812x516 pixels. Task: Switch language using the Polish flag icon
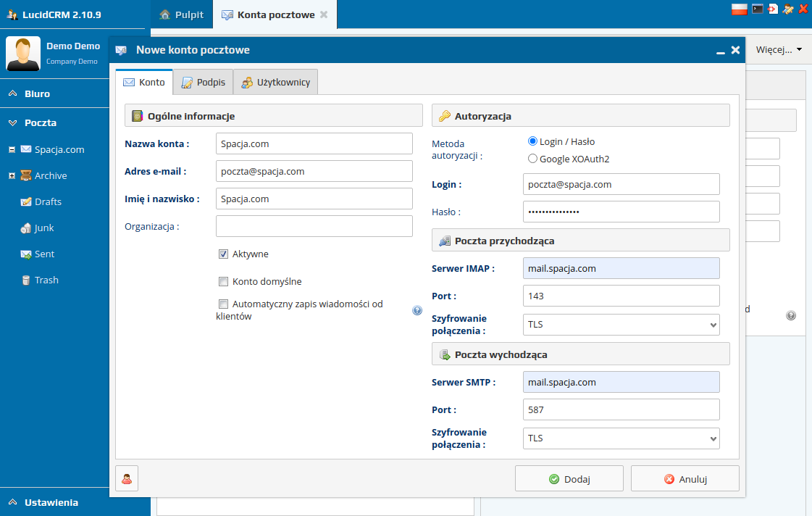740,9
